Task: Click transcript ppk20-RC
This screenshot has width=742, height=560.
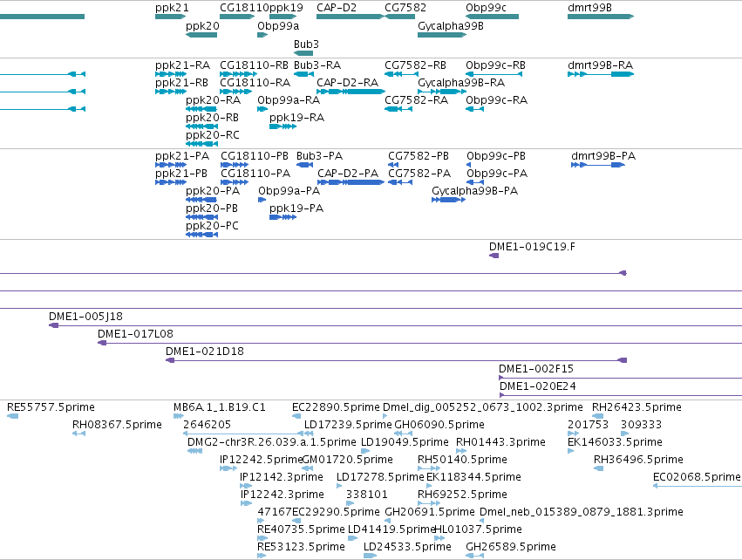Action: click(201, 144)
